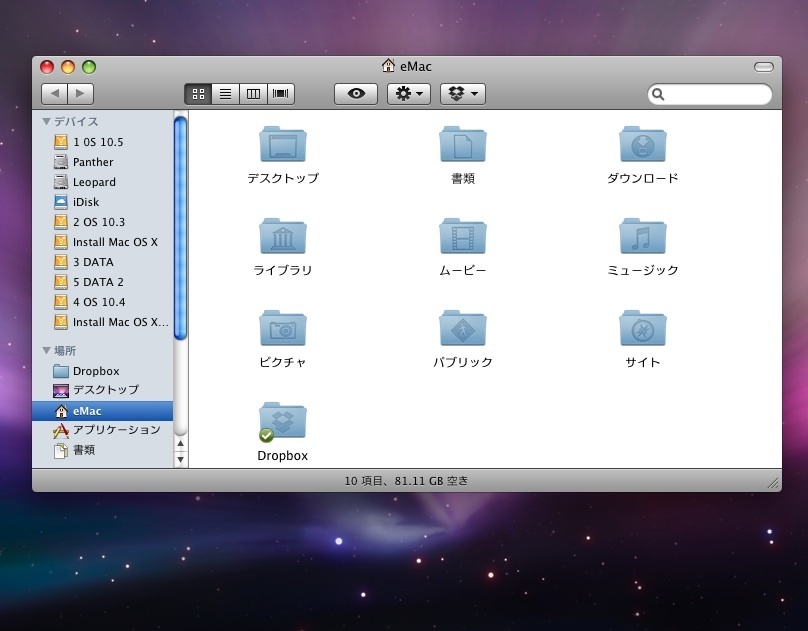Select the 1 OS 10.5 volume
Screen dimensions: 808x631
click(x=103, y=142)
